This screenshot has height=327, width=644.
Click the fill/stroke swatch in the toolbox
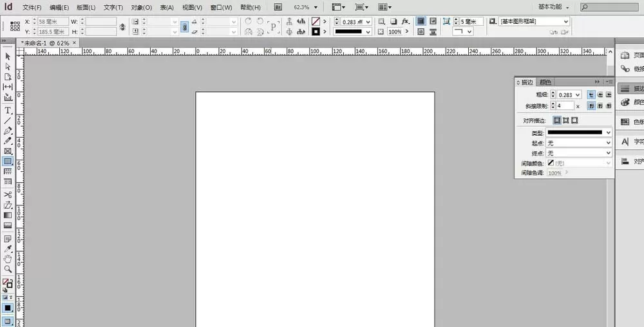tap(7, 283)
